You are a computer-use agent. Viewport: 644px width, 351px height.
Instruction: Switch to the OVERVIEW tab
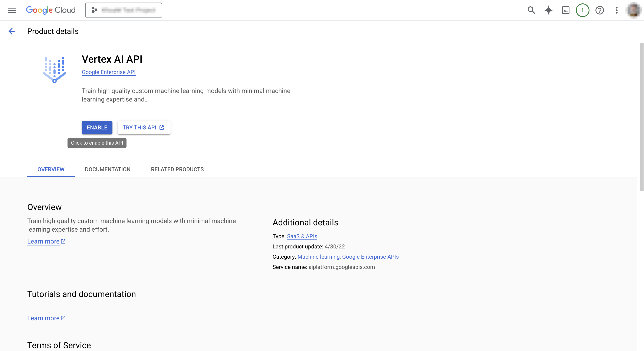51,169
